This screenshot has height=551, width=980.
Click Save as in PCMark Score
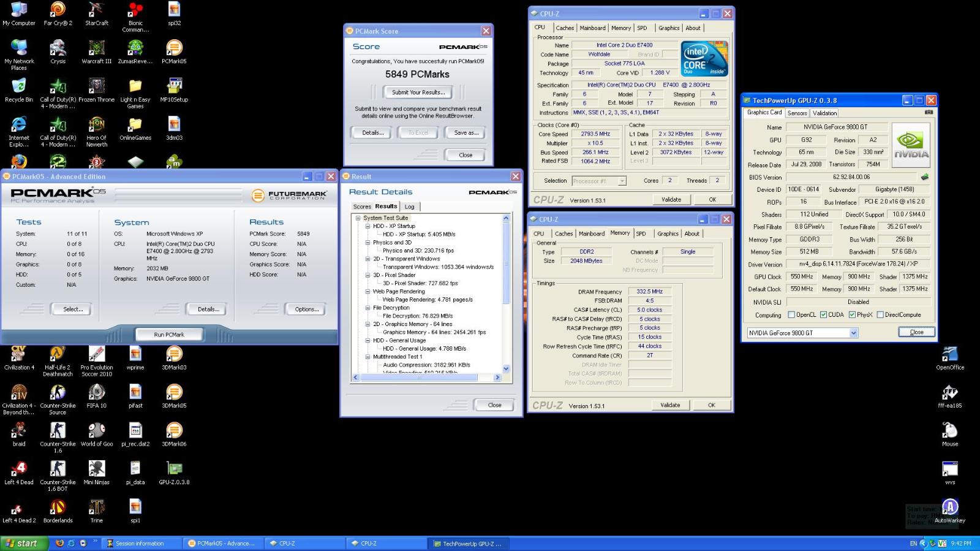pyautogui.click(x=466, y=132)
